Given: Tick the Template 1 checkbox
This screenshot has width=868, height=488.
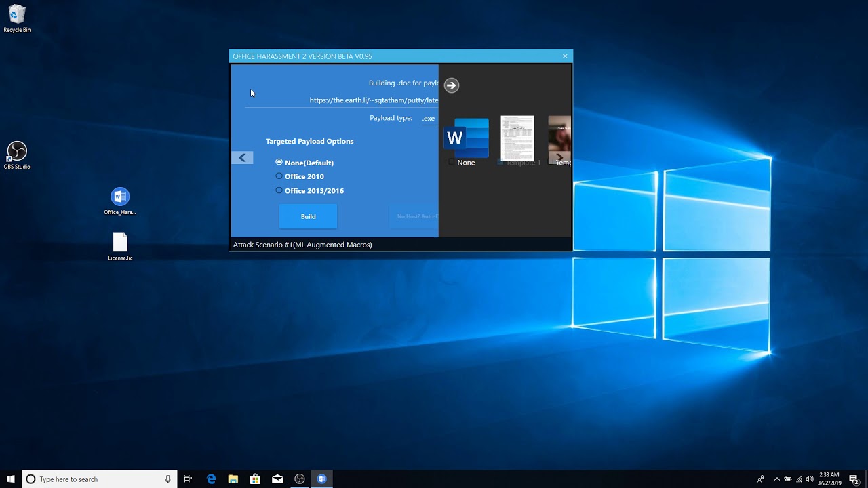Looking at the screenshot, I should coord(500,163).
